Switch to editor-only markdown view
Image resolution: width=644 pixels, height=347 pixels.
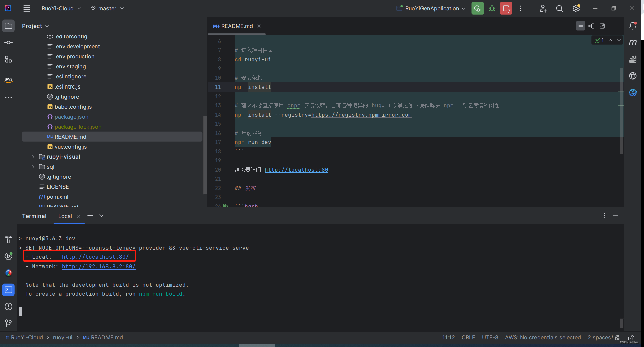click(x=581, y=26)
